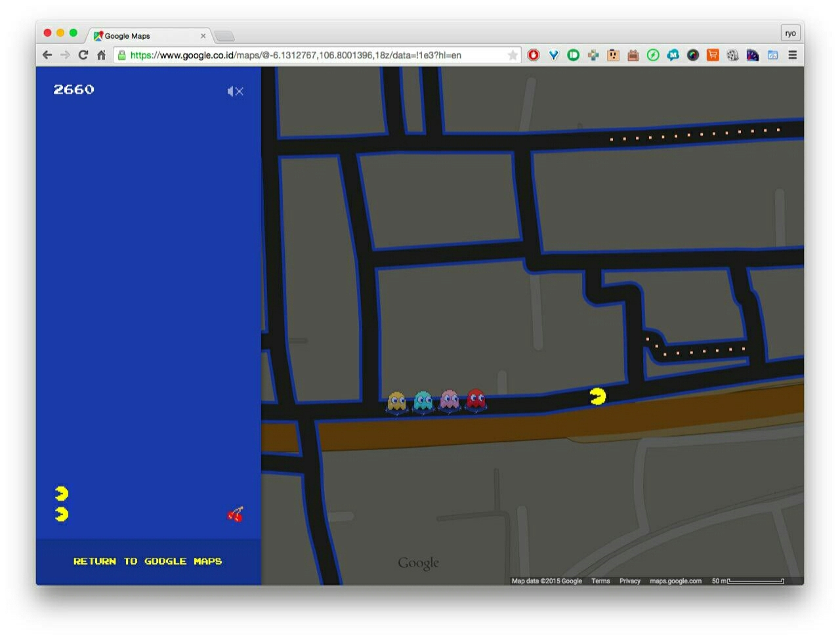The width and height of the screenshot is (840, 636).
Task: Click the speedometer gauge extension icon
Action: [753, 55]
